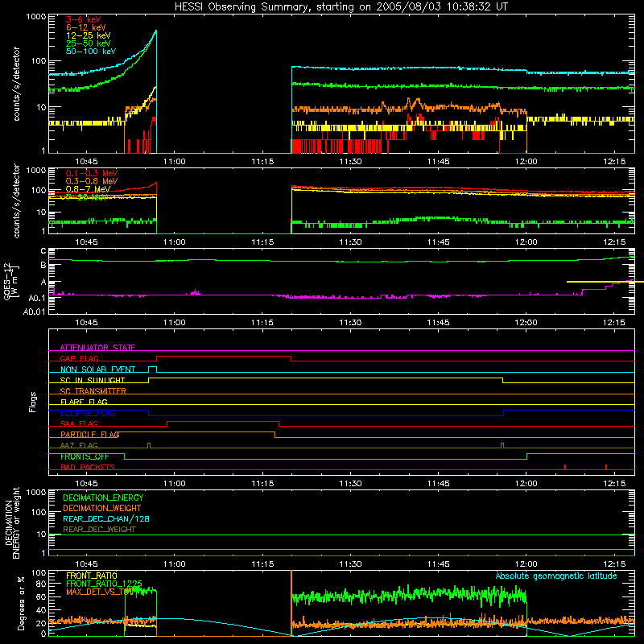Screen dimensions: 644x644
Task: Click the 7-20 MeV legend label
Action: pyautogui.click(x=87, y=197)
